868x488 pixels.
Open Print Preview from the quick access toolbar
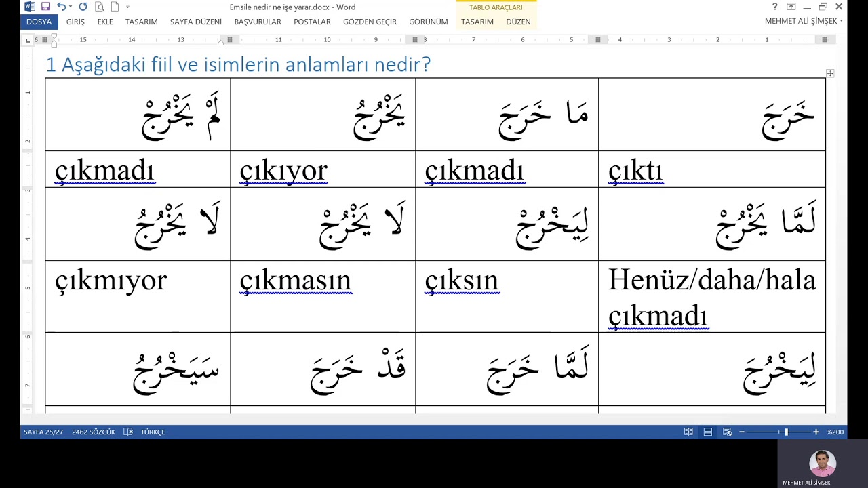pos(100,7)
